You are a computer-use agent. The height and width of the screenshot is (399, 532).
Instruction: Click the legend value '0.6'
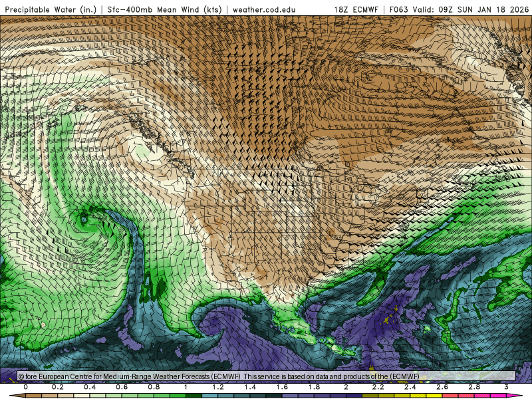click(x=122, y=387)
